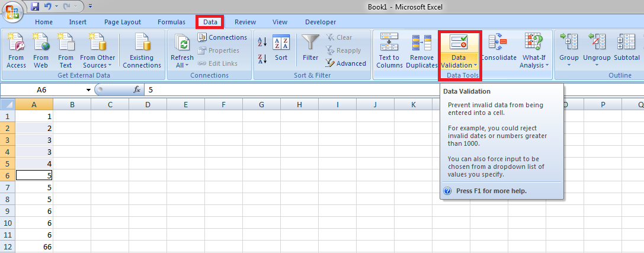Viewport: 644px width, 253px height.
Task: Switch to the Insert tab
Action: point(78,22)
